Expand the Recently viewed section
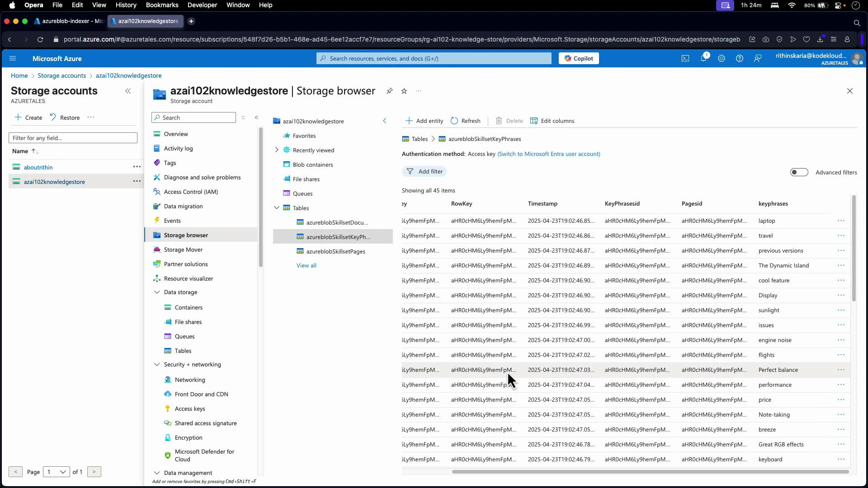The width and height of the screenshot is (868, 488). [277, 150]
